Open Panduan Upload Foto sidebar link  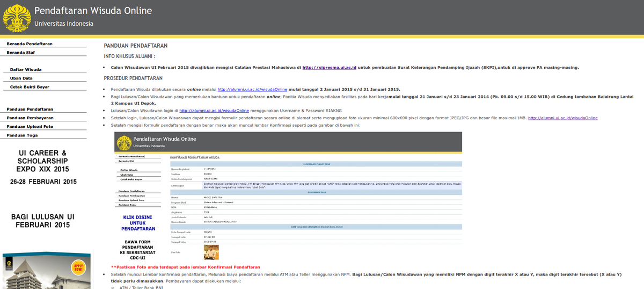click(30, 126)
